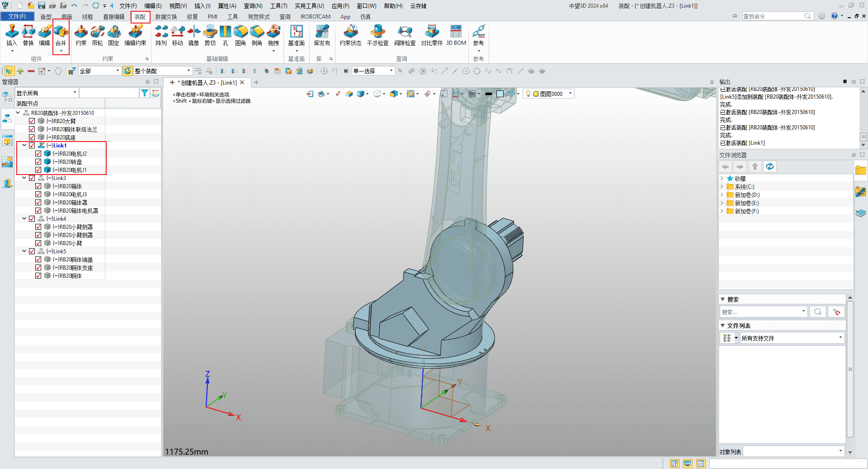Screen dimensions: 868x469
Task: Click the 搜索 input field in file browser
Action: (x=763, y=312)
